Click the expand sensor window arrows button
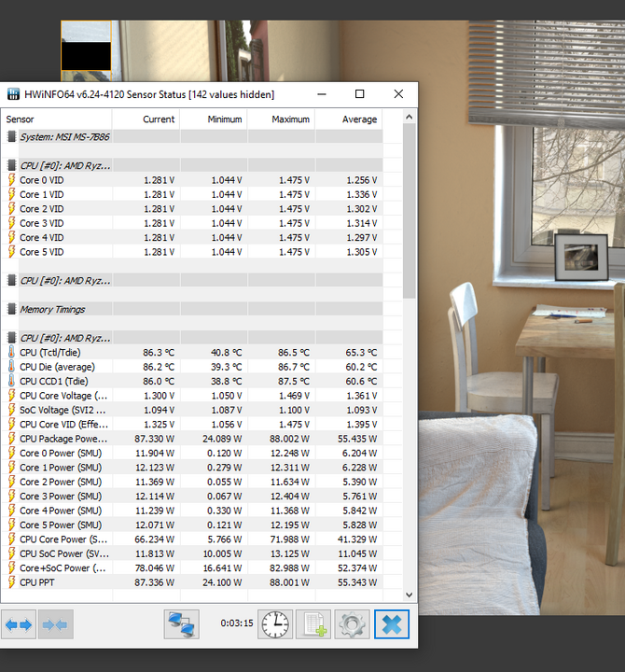 (x=19, y=624)
